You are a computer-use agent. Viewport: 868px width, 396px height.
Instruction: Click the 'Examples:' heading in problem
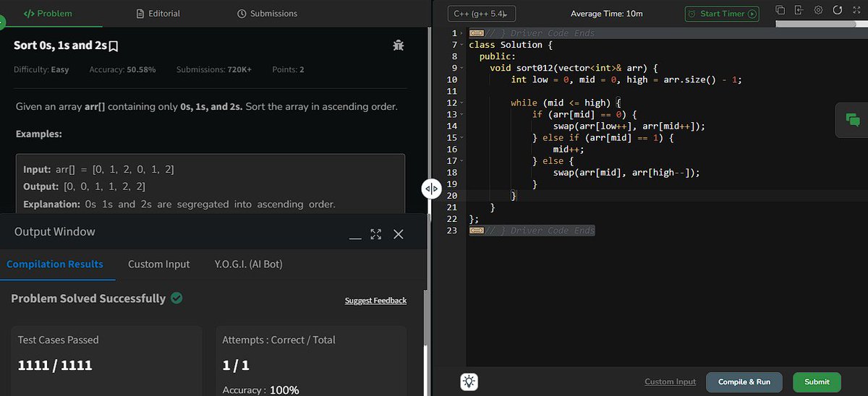point(39,134)
